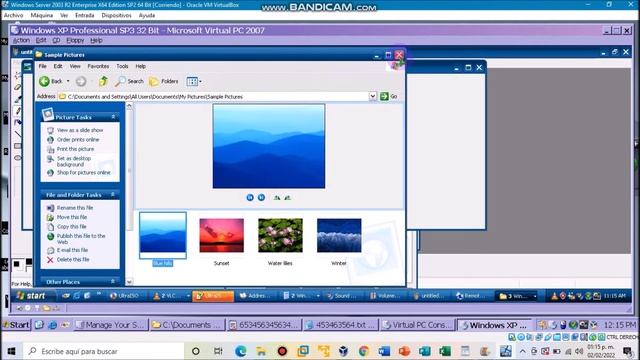Open Excel on host taskbar
Image resolution: width=640 pixels, height=360 pixels.
[x=445, y=351]
